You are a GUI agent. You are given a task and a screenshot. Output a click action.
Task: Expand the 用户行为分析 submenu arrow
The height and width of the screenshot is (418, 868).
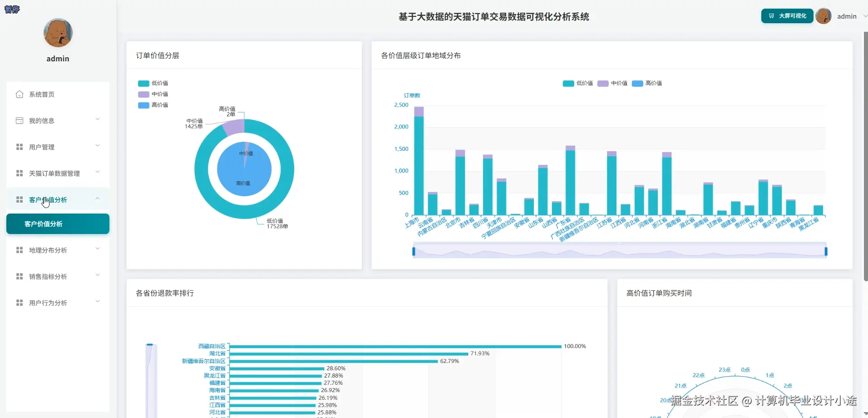98,302
